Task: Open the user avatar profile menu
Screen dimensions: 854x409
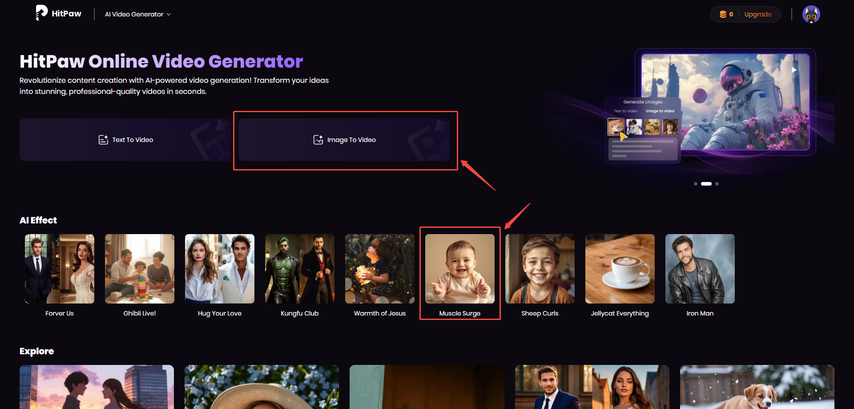Action: click(811, 14)
